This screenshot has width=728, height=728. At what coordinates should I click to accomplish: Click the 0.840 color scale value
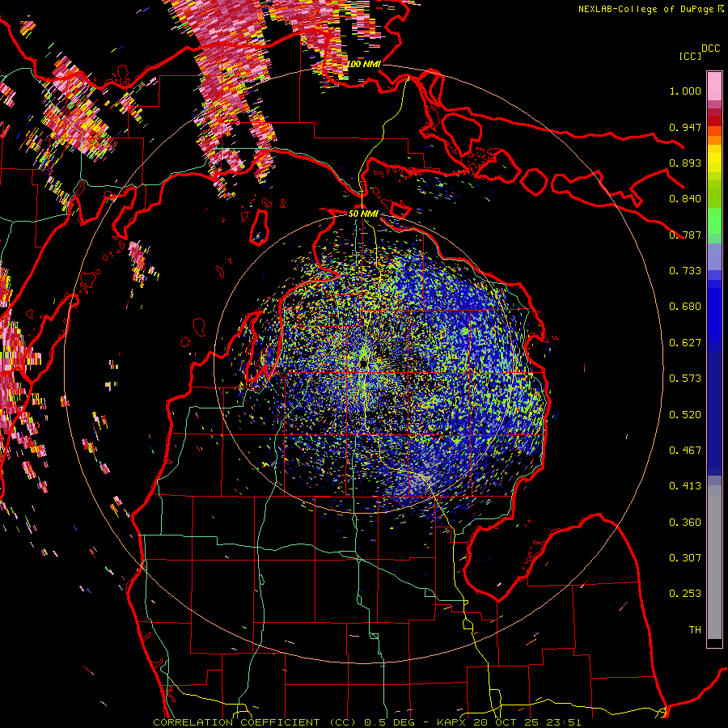click(685, 199)
